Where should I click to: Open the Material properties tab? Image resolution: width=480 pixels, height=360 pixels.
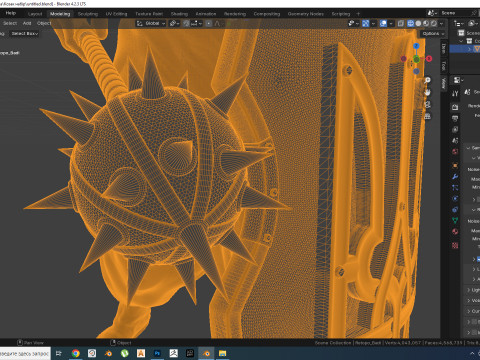(455, 232)
